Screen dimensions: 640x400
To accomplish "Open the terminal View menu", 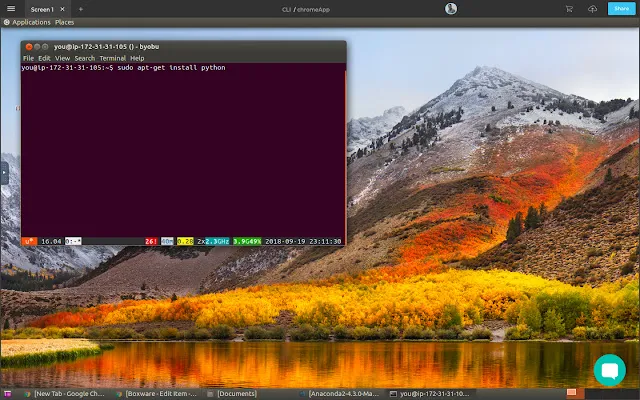I will click(62, 58).
